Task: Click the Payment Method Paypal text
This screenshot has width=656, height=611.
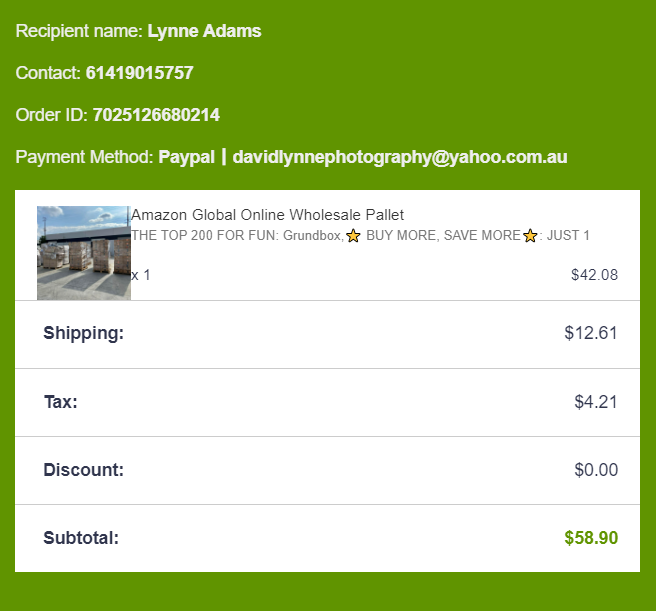Action: click(186, 157)
